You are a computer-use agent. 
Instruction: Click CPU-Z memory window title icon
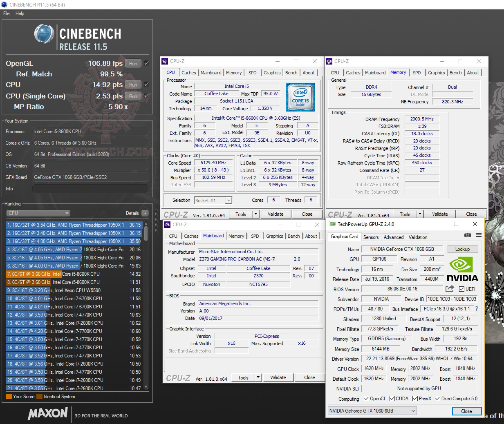click(x=329, y=61)
